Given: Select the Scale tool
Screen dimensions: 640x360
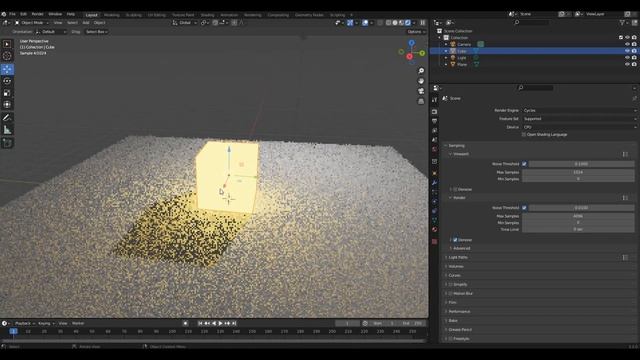Looking at the screenshot, I should pos(7,93).
